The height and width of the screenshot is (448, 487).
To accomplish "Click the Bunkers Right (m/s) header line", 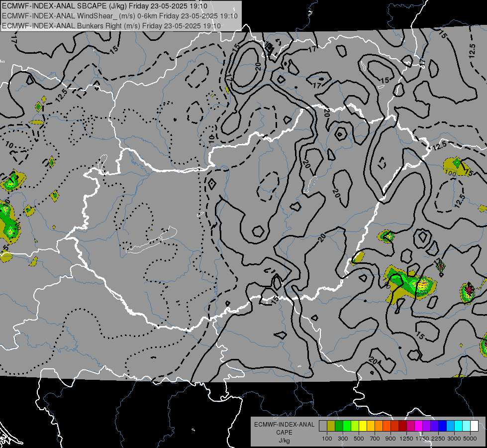I will 111,26.
